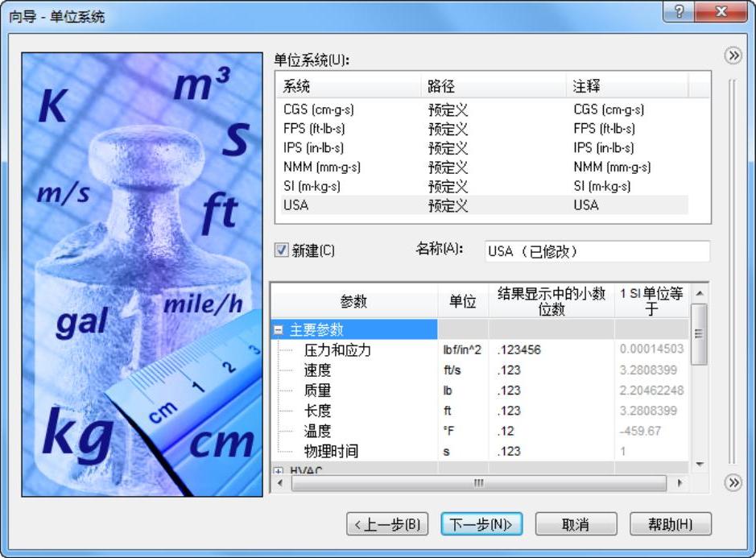Click the °F unit cell for 温度
The height and width of the screenshot is (558, 756).
463,431
